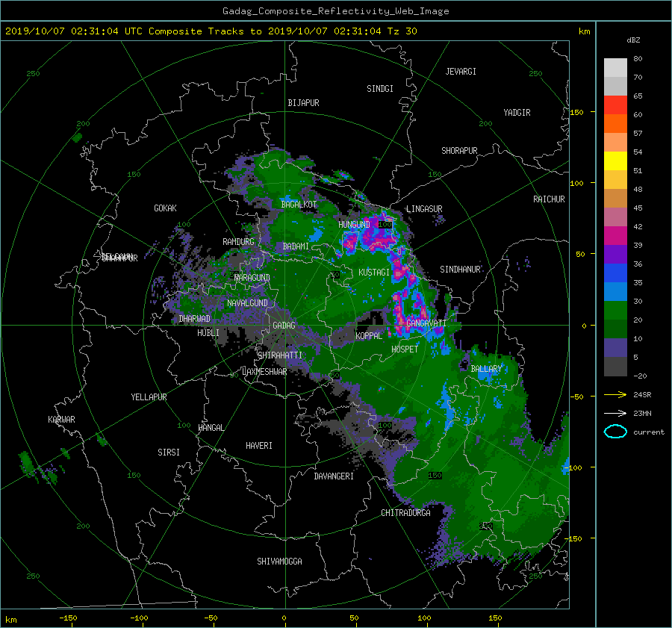The width and height of the screenshot is (672, 628).
Task: Click the HUNGUND city label
Action: (354, 225)
